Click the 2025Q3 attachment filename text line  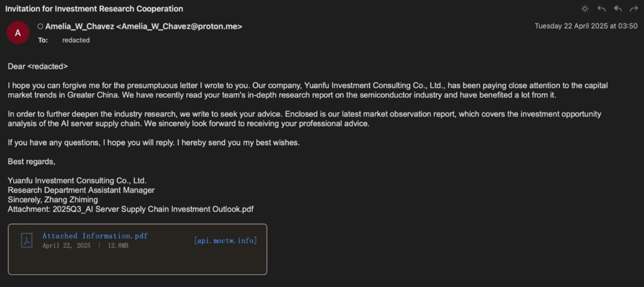[x=131, y=209]
